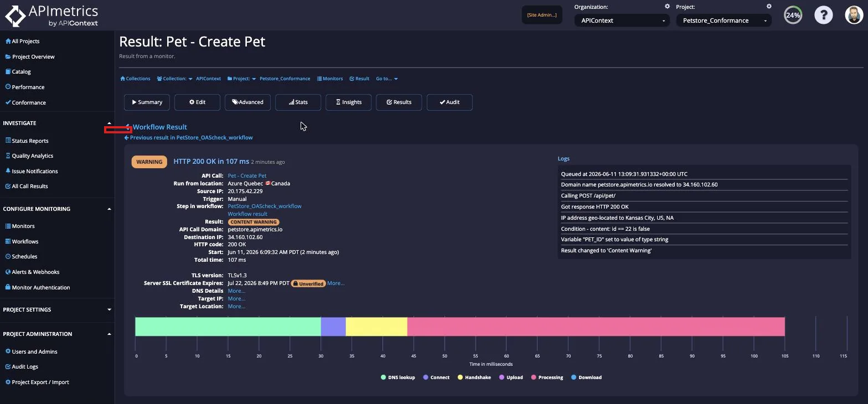Switch to the Stats tab

[x=298, y=102]
